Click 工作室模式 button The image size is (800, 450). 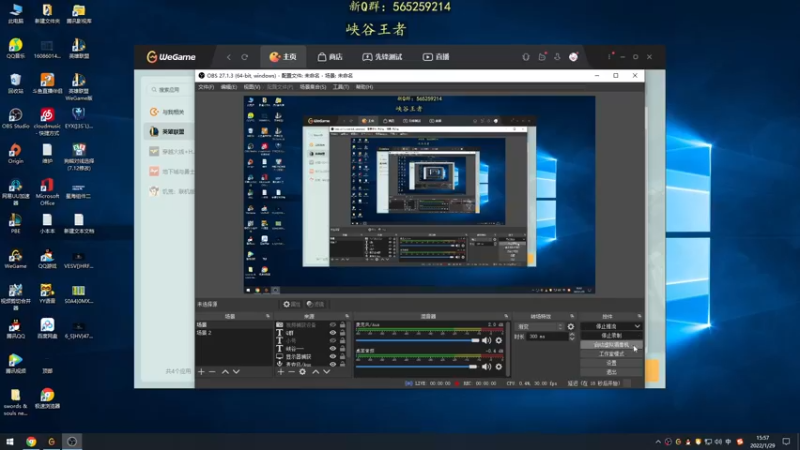tap(611, 354)
